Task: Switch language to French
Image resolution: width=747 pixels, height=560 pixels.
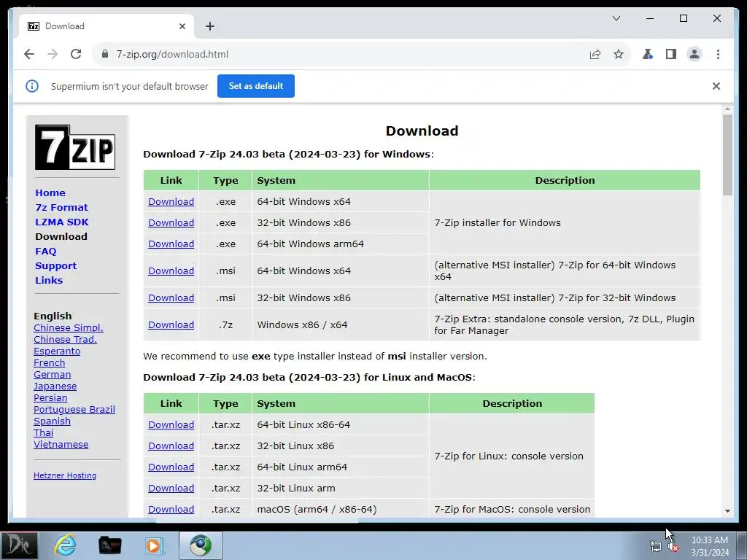Action: tap(49, 363)
